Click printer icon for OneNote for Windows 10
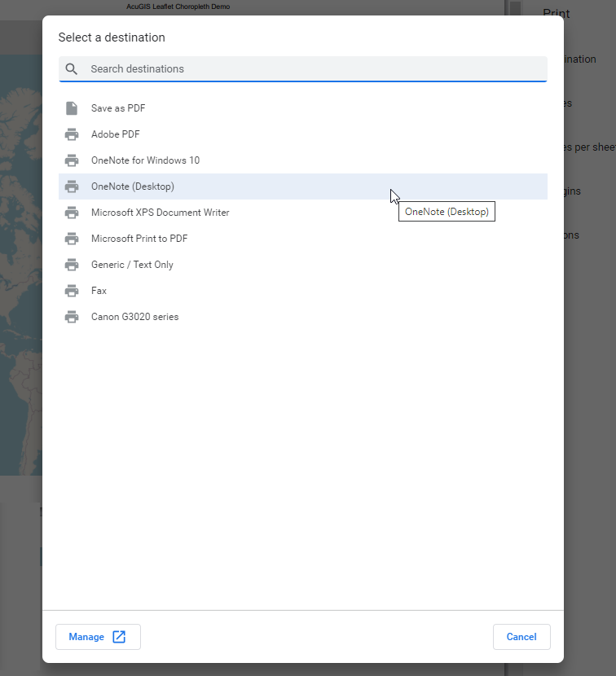 (x=72, y=160)
